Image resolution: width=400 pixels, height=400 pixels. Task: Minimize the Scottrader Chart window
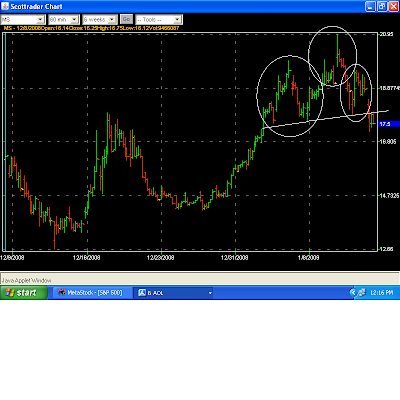coord(370,6)
